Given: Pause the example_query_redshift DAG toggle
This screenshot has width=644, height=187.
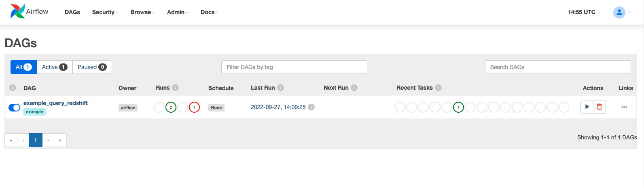Looking at the screenshot, I should 14,107.
